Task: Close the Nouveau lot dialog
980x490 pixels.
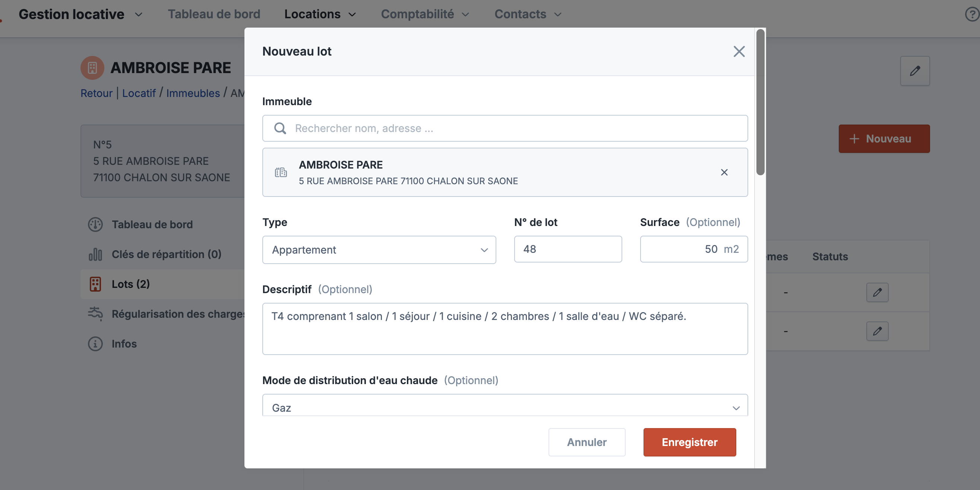Action: coord(739,51)
